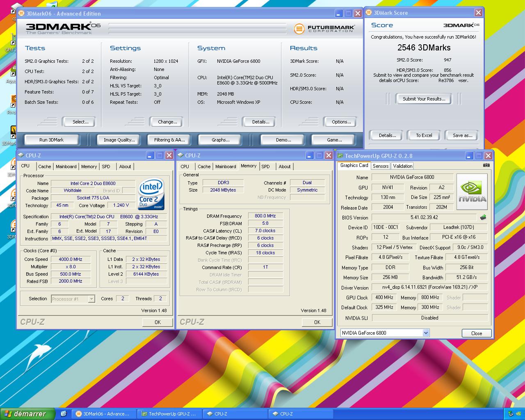Open Image Quality settings
Viewport: 525px width, 420px height.
pyautogui.click(x=119, y=140)
